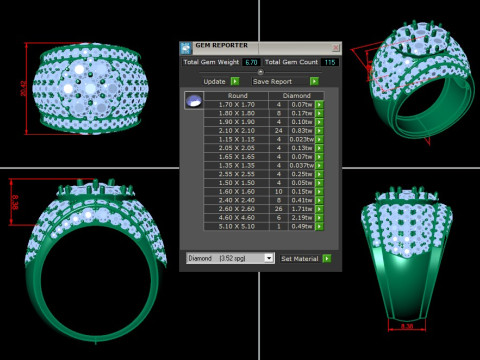The image size is (480, 360).
Task: Click the Update button label
Action: [214, 82]
